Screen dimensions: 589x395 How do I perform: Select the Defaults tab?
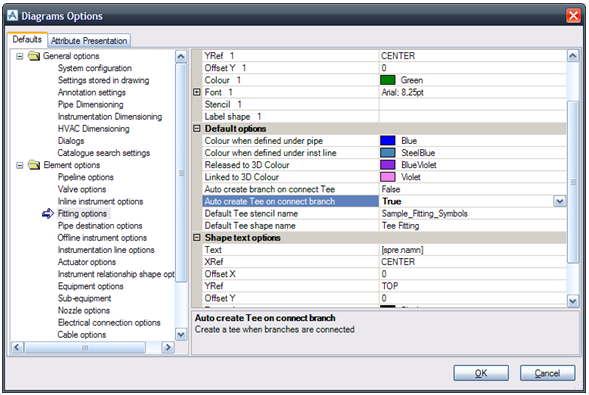27,39
